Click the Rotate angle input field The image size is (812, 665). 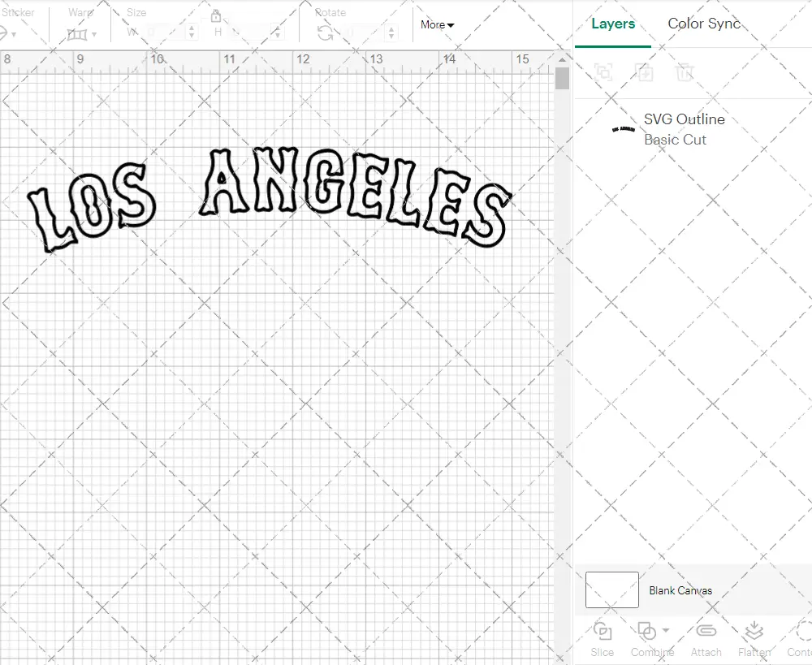click(x=364, y=32)
